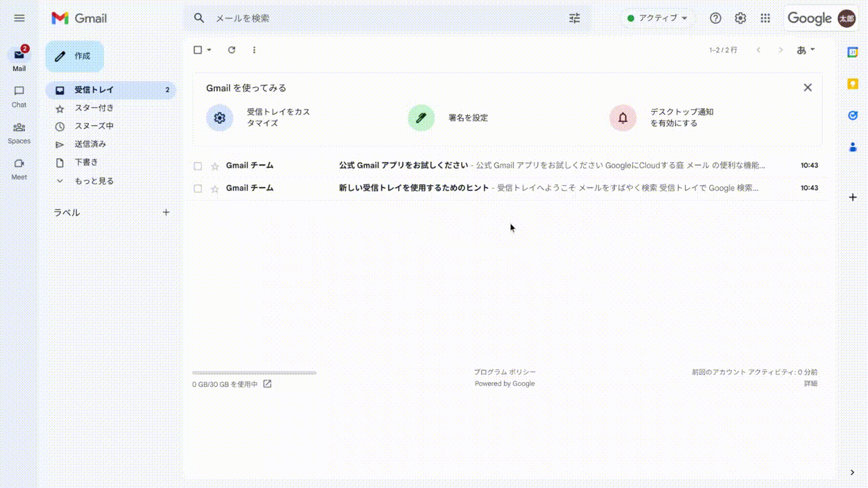The image size is (868, 488).
Task: Open the 受信トレイ folder
Action: (111, 90)
